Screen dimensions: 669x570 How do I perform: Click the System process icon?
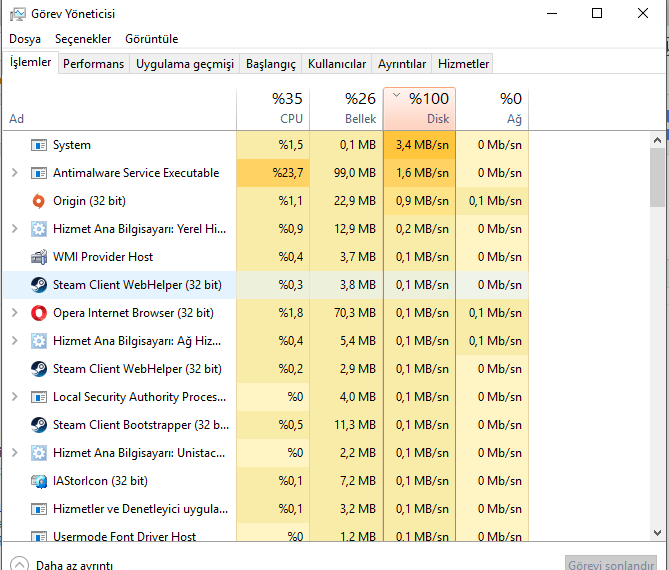coord(39,145)
